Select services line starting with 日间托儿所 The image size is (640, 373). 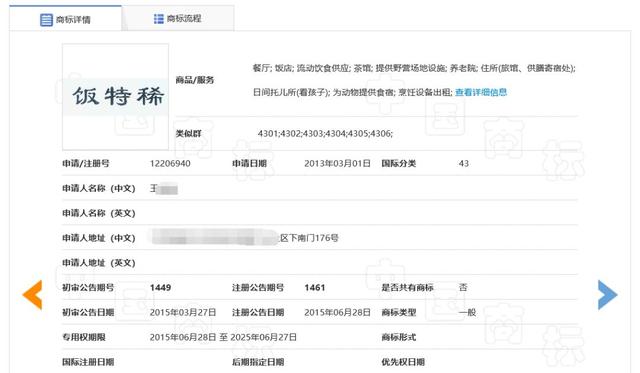point(353,92)
